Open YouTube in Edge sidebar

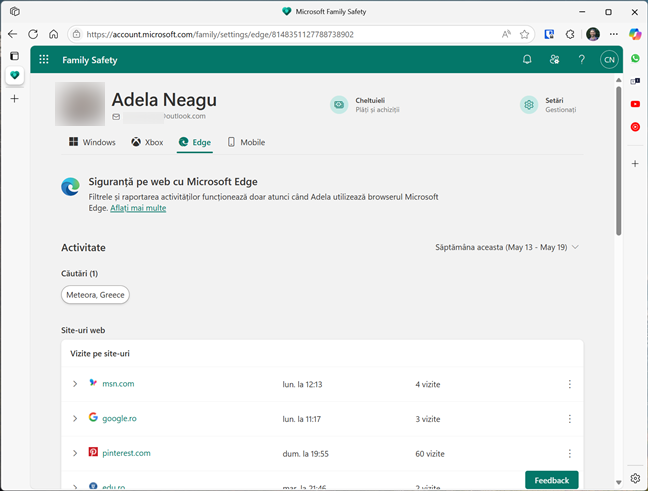(635, 104)
